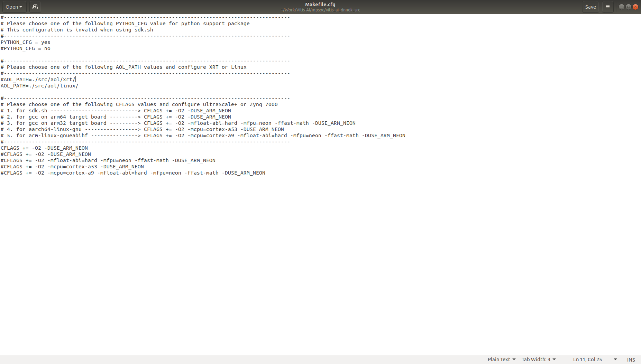The height and width of the screenshot is (364, 641).
Task: Click the PYTHON_CFG instruction comment line
Action: point(125,24)
